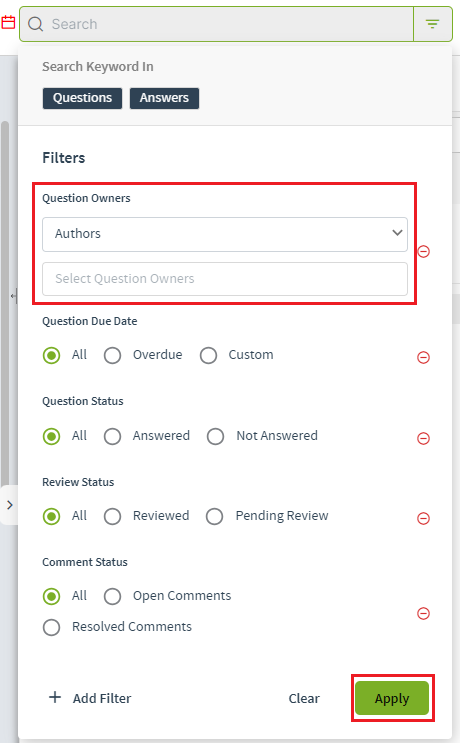
Task: Click the Select Question Owners input field
Action: [225, 279]
